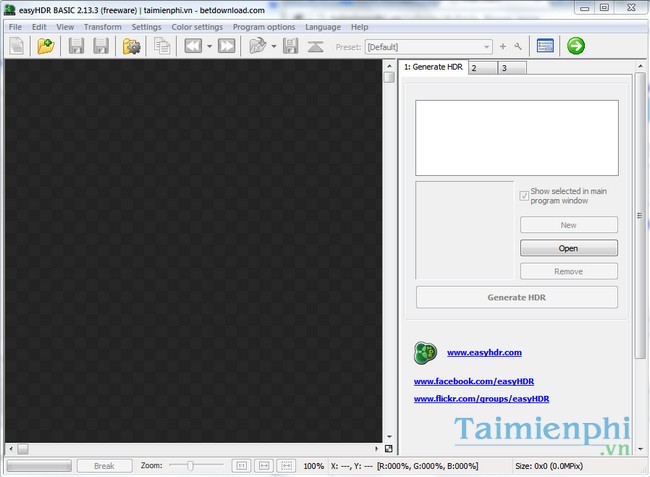The height and width of the screenshot is (477, 650).
Task: Add a preset with the plus icon
Action: point(502,46)
